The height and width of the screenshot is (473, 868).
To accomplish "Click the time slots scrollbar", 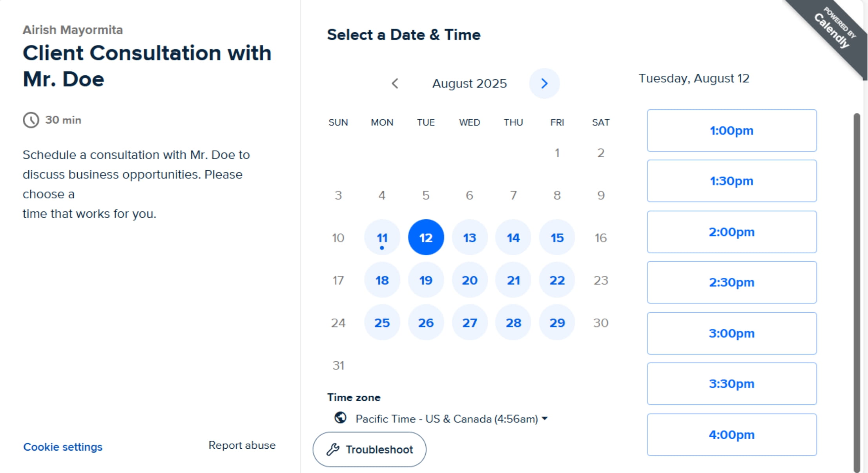I will coord(857,290).
